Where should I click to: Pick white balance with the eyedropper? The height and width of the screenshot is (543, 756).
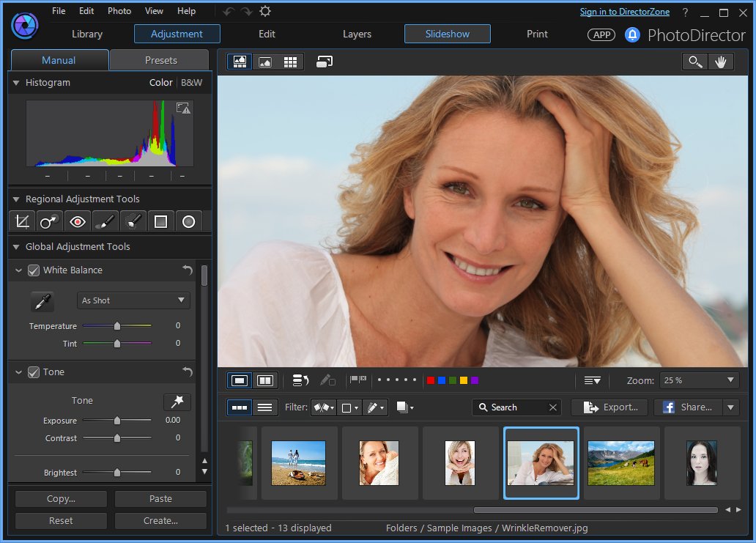tap(42, 302)
